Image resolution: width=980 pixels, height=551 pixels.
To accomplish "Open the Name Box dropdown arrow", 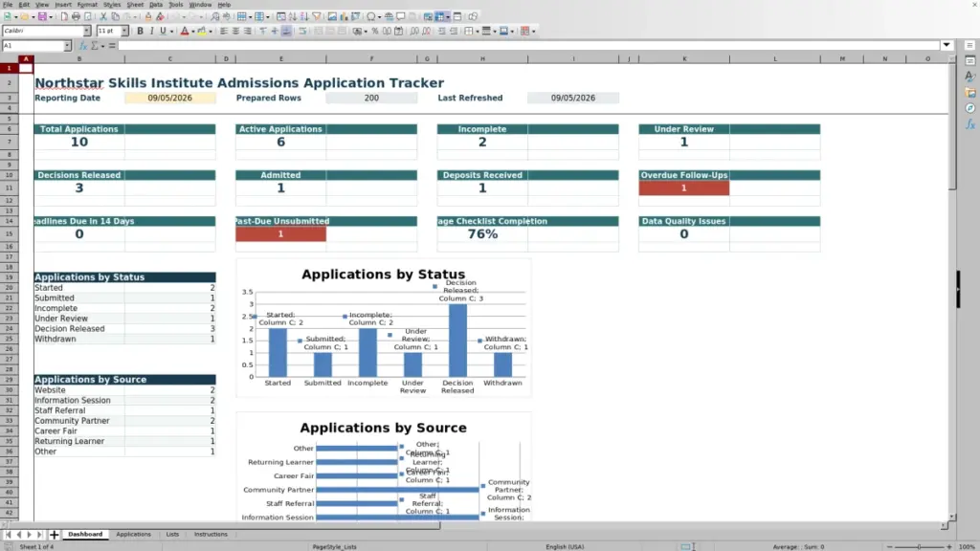I will coord(67,46).
